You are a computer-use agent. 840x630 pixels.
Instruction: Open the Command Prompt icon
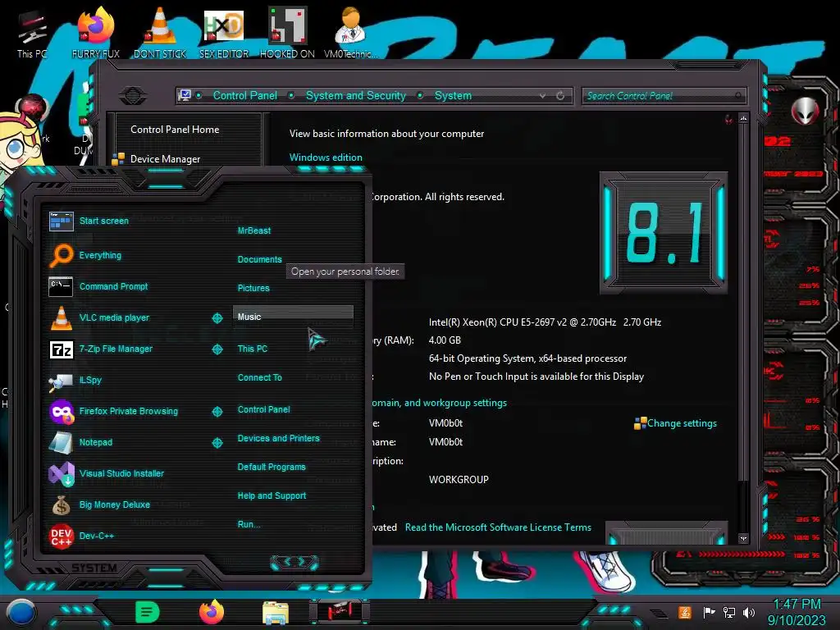click(x=61, y=286)
